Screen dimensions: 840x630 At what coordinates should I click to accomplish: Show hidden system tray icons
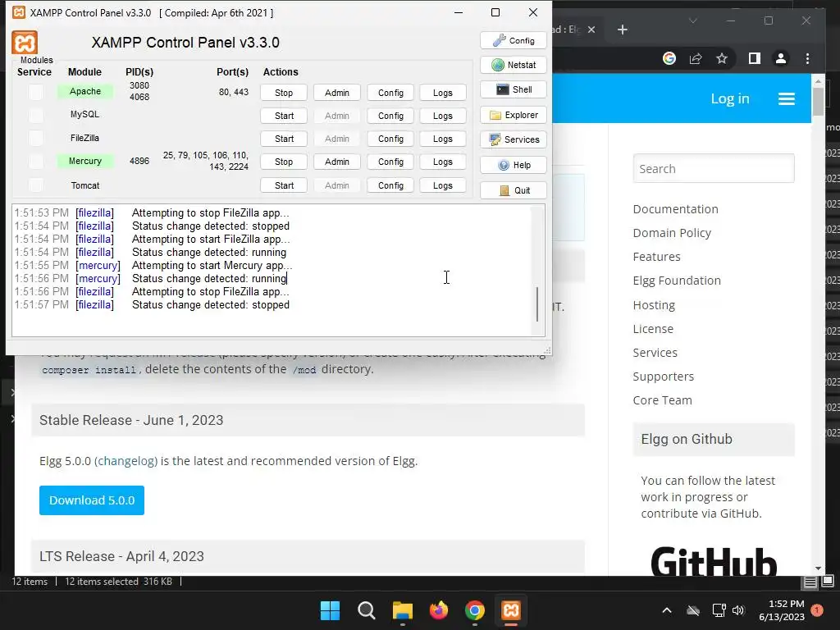pyautogui.click(x=667, y=610)
